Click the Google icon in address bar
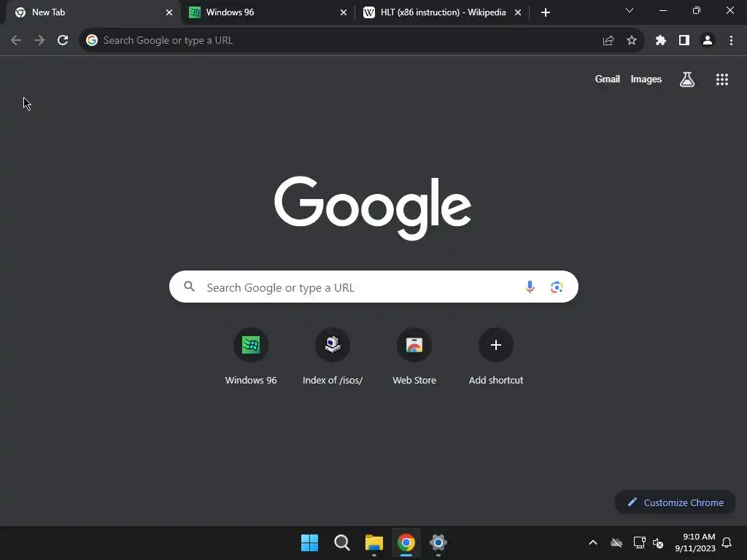Image resolution: width=747 pixels, height=560 pixels. coord(92,41)
